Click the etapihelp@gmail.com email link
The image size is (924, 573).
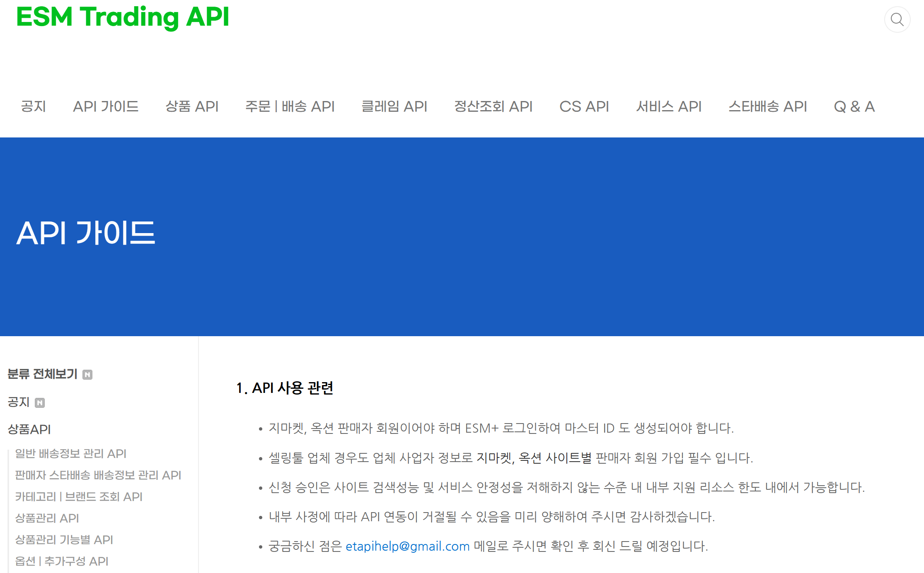(x=408, y=546)
